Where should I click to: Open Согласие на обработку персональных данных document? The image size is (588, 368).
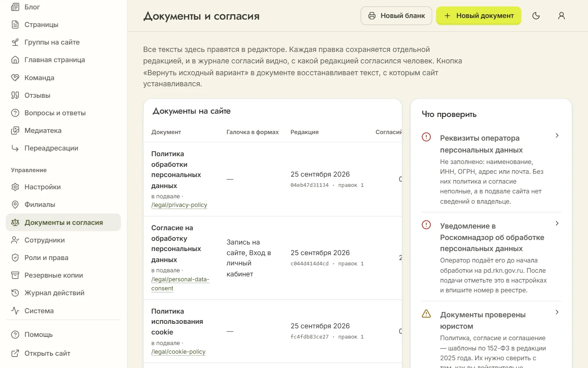176,244
